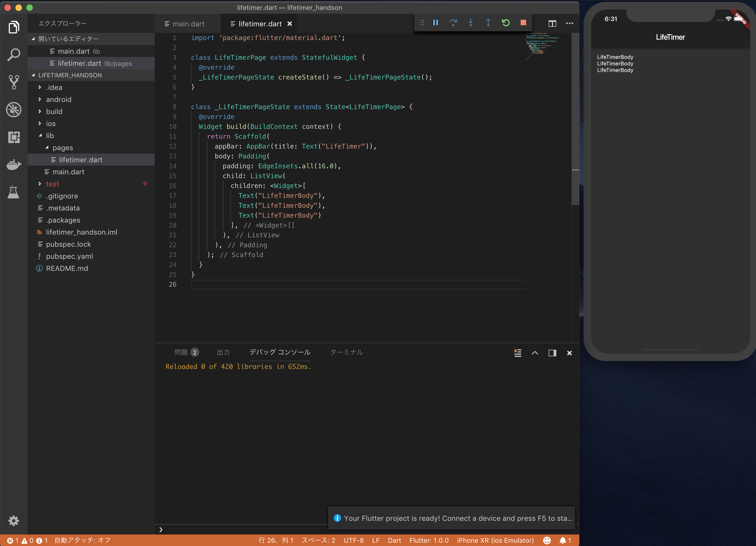Image resolution: width=756 pixels, height=546 pixels.
Task: Close the bottom panel
Action: click(x=570, y=353)
